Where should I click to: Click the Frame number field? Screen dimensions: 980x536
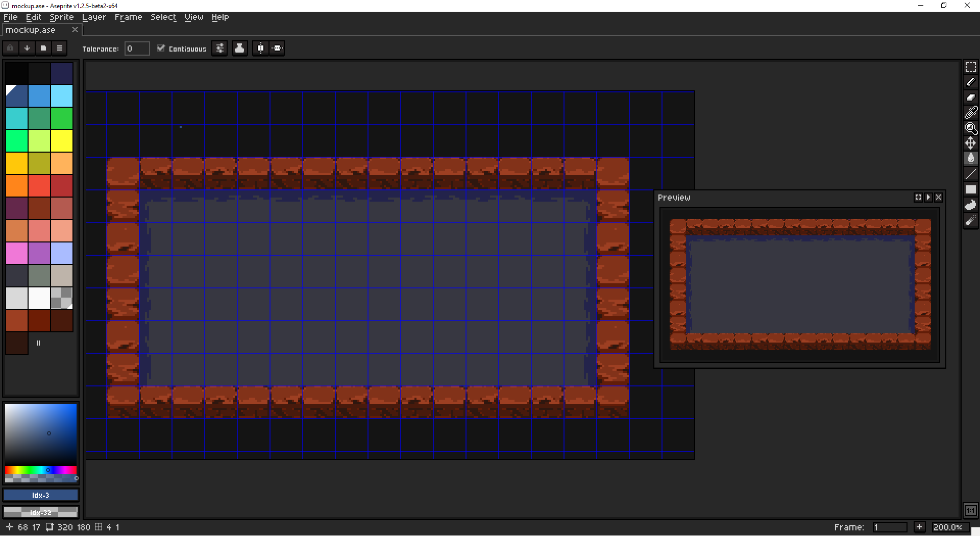click(889, 527)
